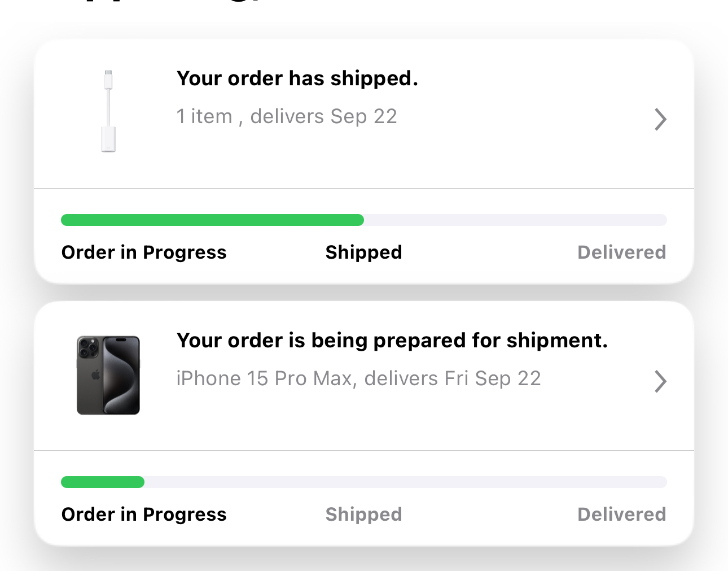Open the USB-C adapter product image
Screen dimensions: 728x571
(108, 111)
